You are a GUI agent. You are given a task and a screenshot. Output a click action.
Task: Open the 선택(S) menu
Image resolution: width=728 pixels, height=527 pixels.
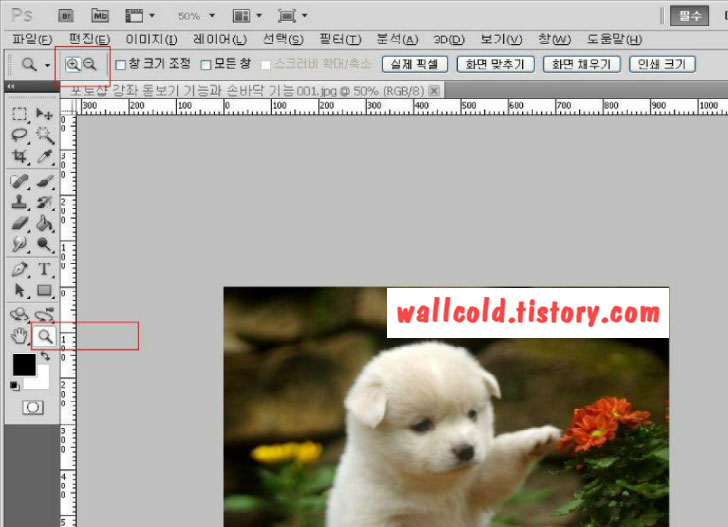[283, 39]
